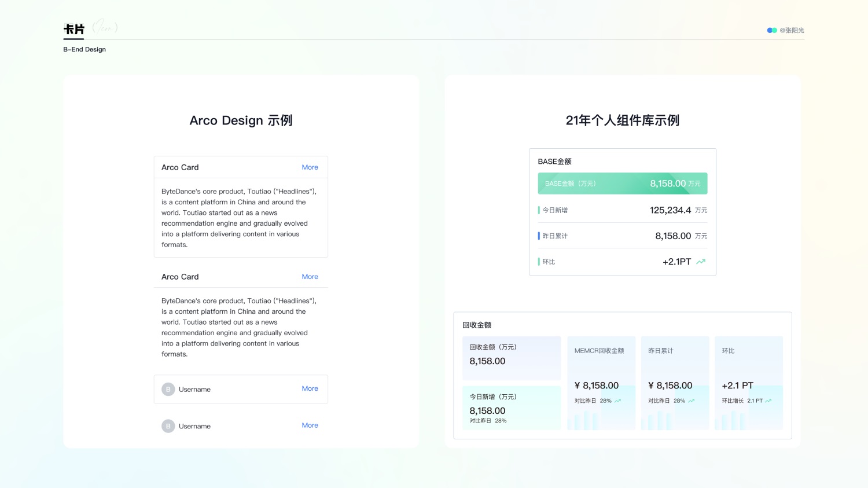Click the 卡片 page title
Screen dimensions: 868x488
[x=74, y=30]
